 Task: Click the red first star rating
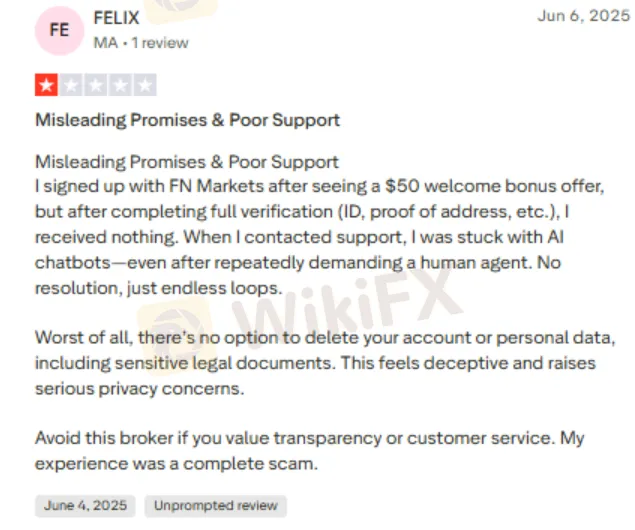tap(46, 85)
